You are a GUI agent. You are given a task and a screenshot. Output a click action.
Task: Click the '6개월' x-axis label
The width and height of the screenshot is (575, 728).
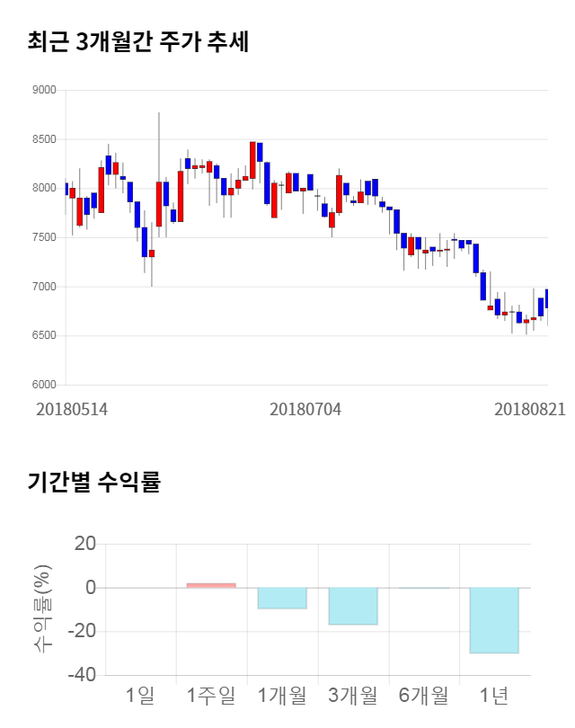click(423, 695)
